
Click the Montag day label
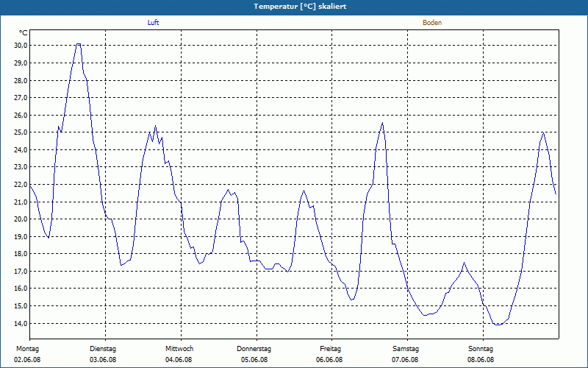[27, 349]
